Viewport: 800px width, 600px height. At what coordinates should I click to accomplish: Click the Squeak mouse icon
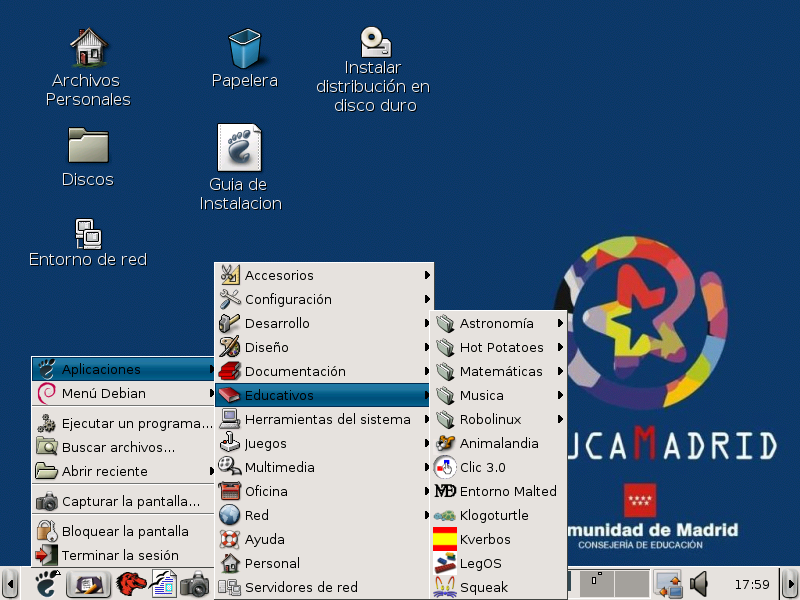tap(445, 587)
